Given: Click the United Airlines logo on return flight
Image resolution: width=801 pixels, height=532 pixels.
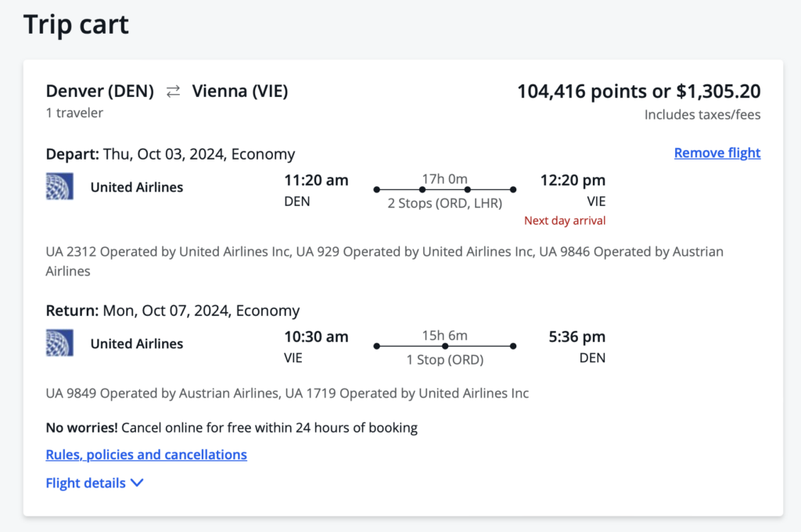Looking at the screenshot, I should 59,343.
